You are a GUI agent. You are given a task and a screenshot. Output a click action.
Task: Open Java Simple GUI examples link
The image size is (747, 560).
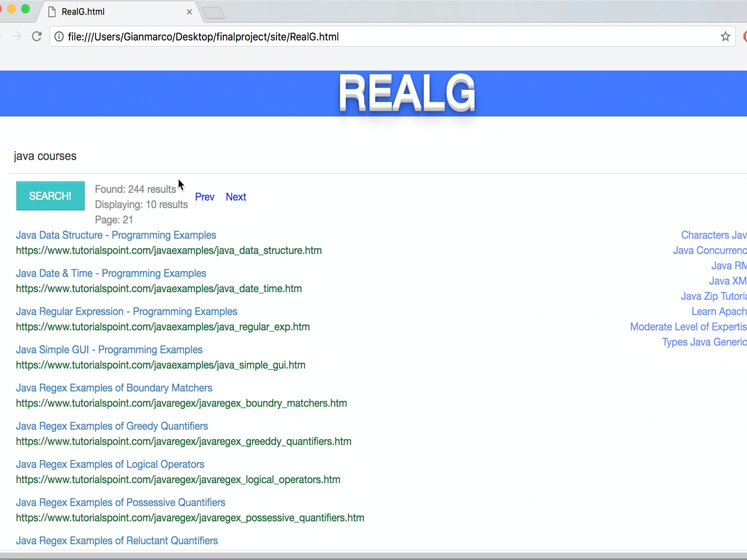click(109, 350)
